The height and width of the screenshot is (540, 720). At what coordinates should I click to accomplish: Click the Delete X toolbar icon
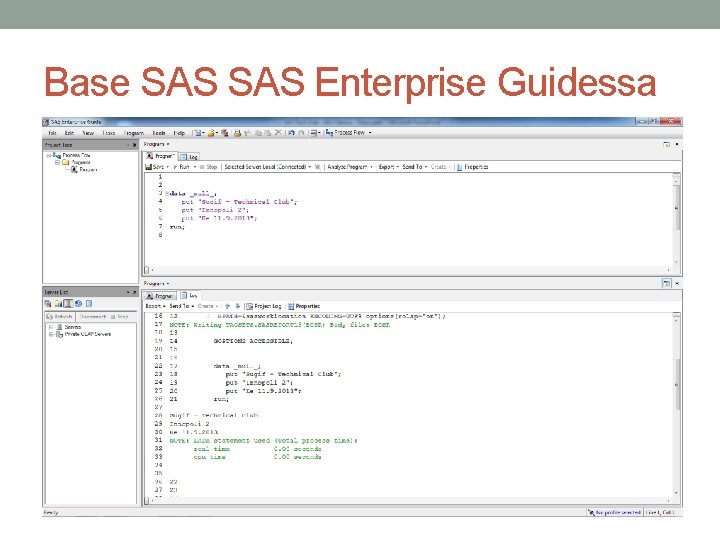[278, 133]
